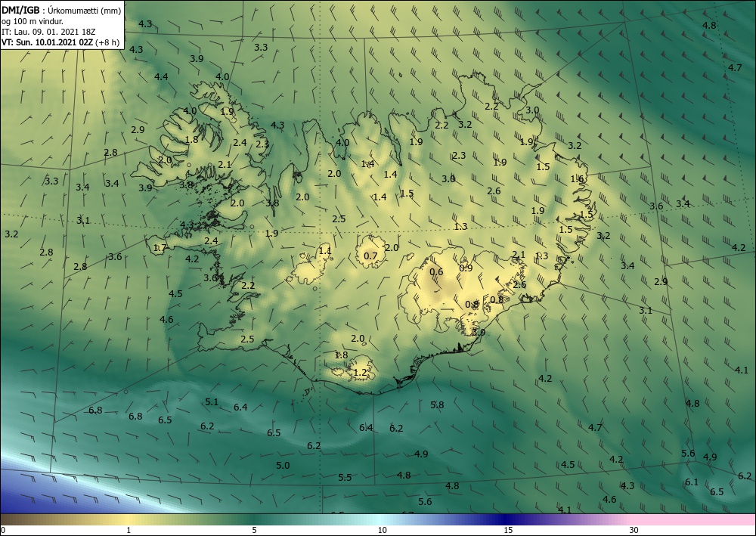
Task: Select the 4.4 value off the northwest coast
Action: pos(161,76)
